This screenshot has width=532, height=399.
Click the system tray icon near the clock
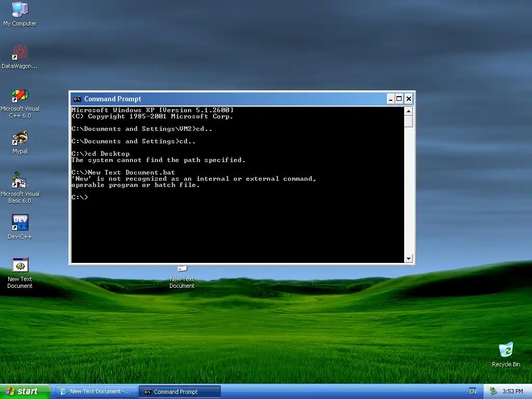coord(494,392)
